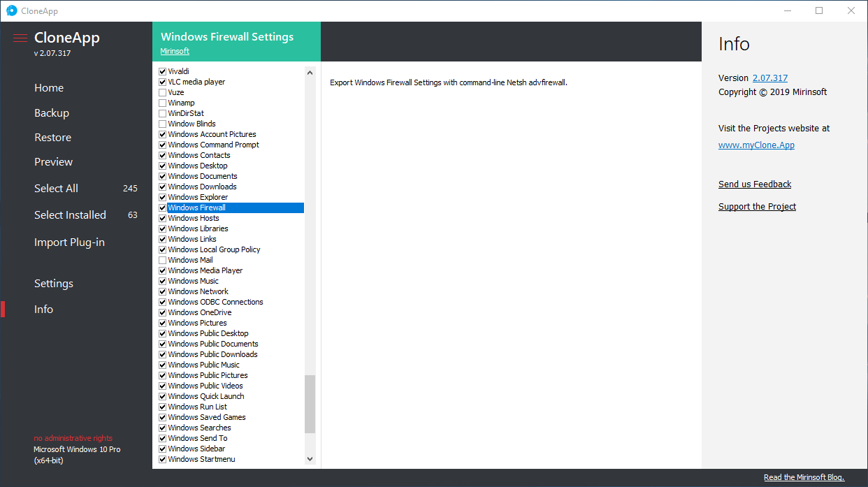Click Support the Project link

(x=757, y=207)
